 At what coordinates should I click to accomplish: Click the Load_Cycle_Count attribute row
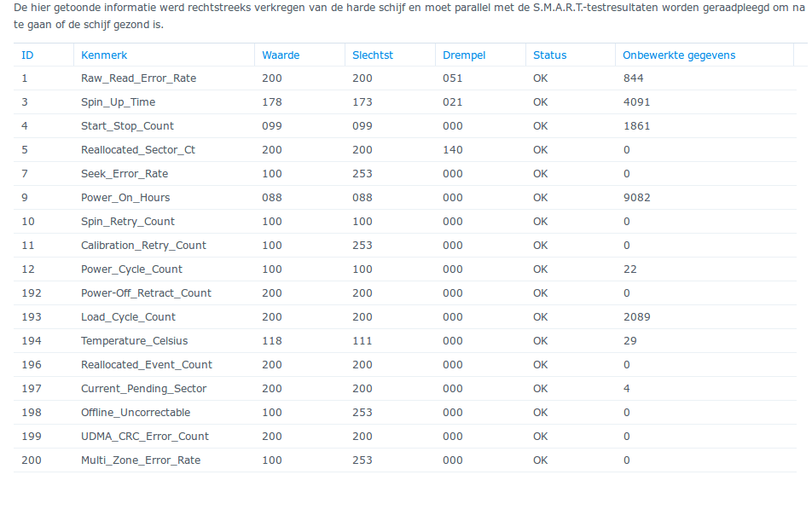coord(128,317)
